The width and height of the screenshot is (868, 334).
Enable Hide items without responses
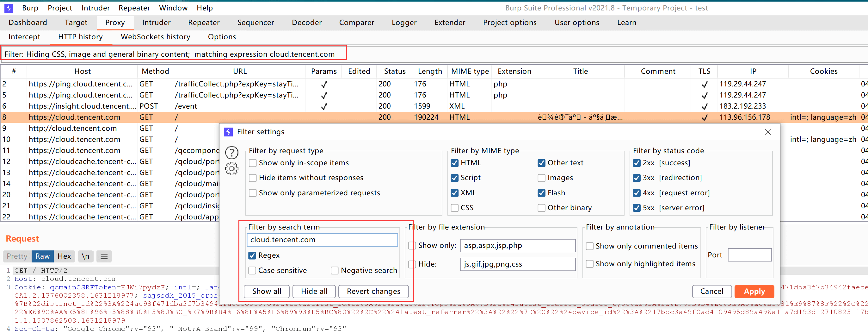pos(252,178)
